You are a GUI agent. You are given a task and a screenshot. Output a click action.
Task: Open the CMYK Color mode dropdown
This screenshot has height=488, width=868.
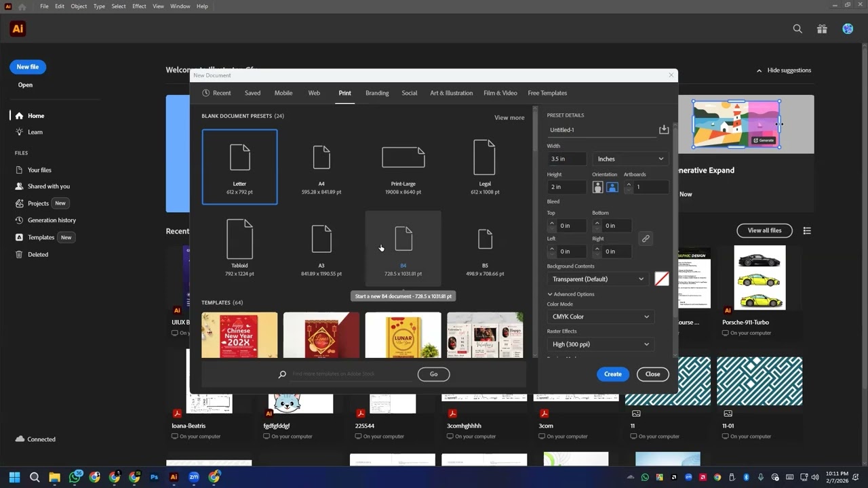600,317
